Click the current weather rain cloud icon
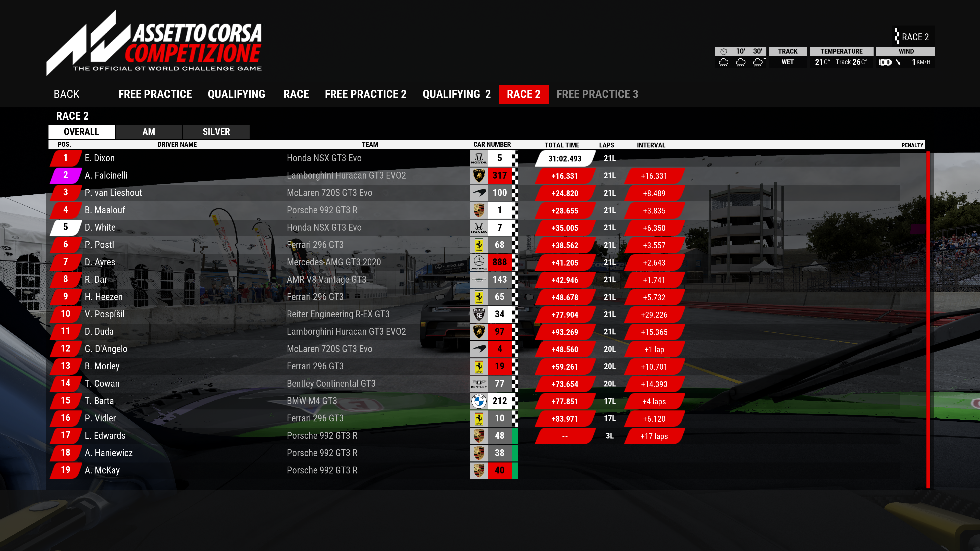This screenshot has height=551, width=980. coord(724,62)
